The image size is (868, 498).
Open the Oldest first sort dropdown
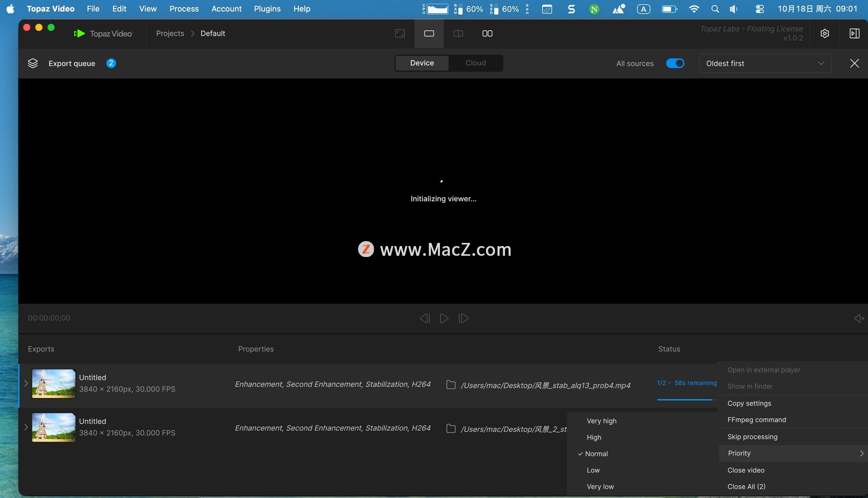coord(764,63)
